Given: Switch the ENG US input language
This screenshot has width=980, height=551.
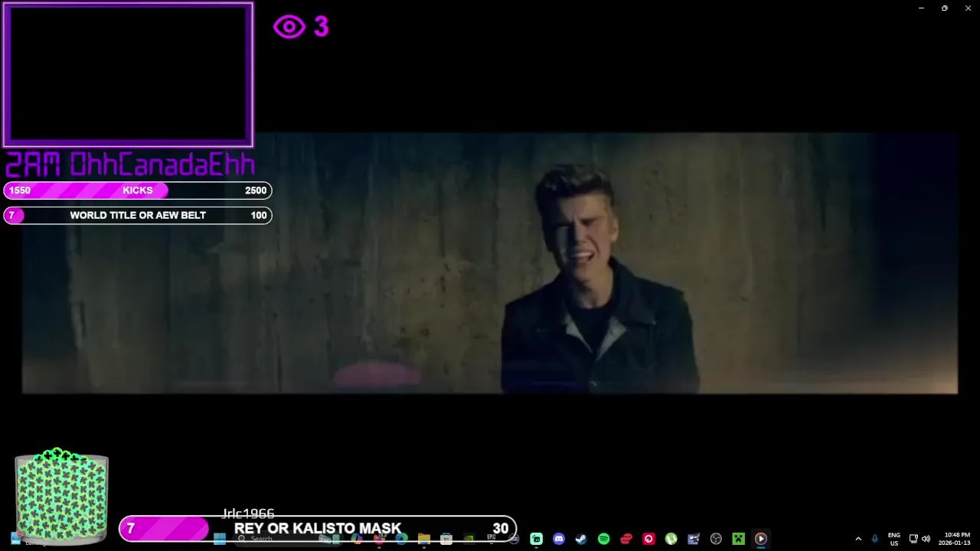Looking at the screenshot, I should point(893,539).
